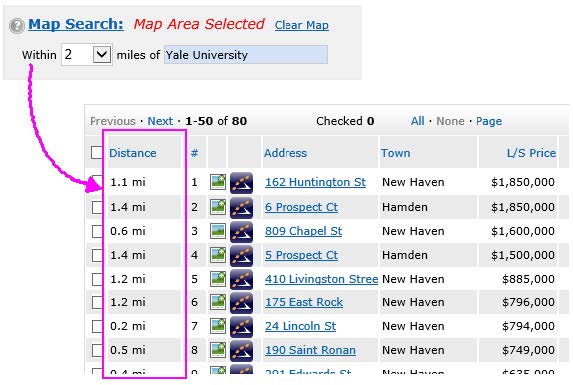Click the 0.6 mi distance cell

[128, 231]
